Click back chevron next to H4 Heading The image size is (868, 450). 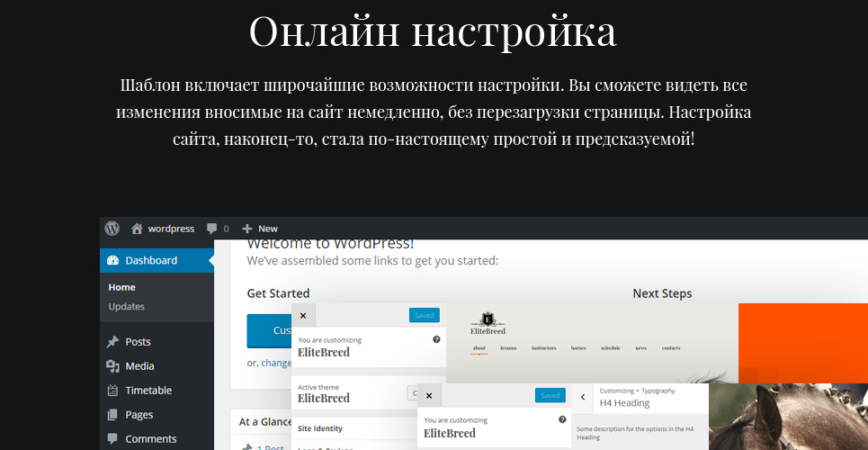(x=582, y=398)
